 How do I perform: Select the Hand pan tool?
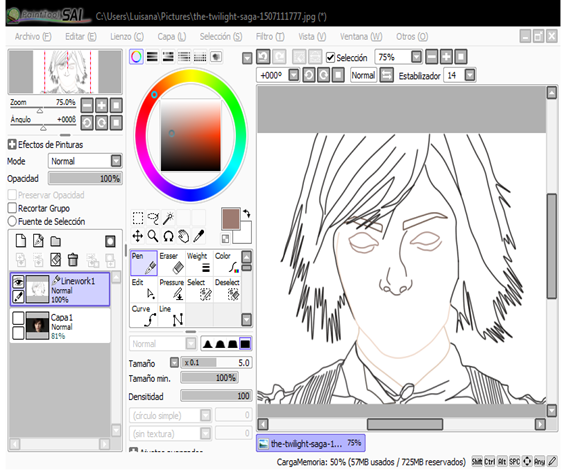click(x=184, y=236)
